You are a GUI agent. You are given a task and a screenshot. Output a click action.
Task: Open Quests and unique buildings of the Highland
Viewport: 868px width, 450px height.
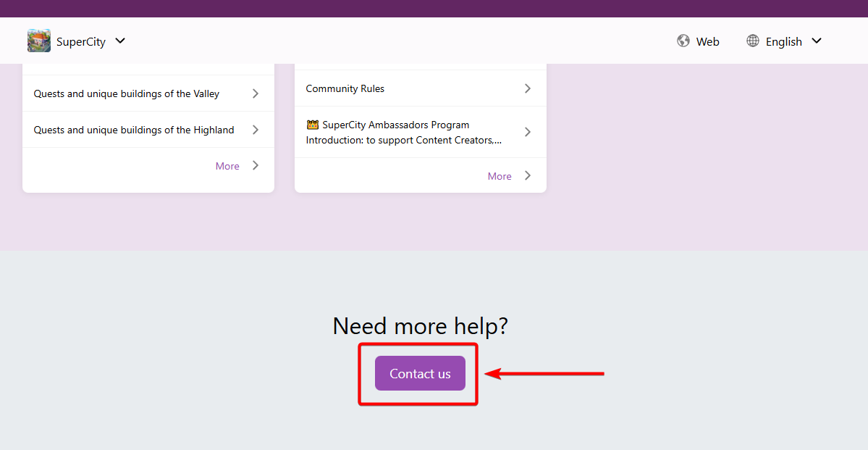pyautogui.click(x=134, y=130)
